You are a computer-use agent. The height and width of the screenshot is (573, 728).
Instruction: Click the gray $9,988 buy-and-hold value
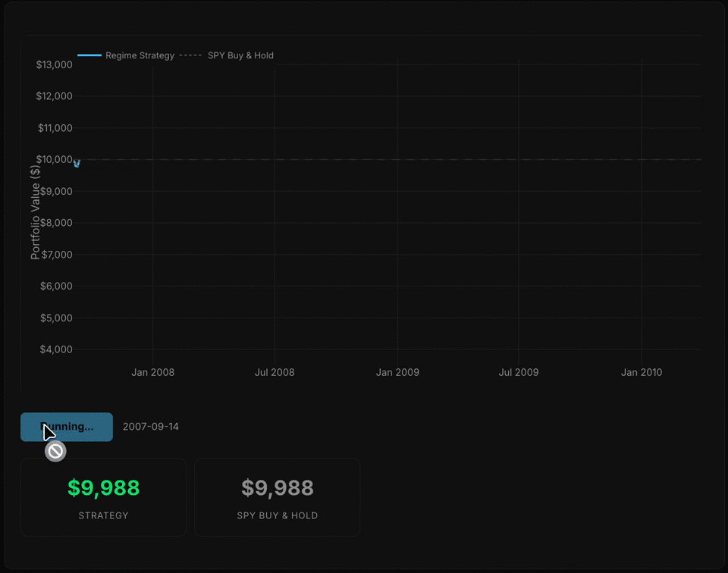pos(278,488)
